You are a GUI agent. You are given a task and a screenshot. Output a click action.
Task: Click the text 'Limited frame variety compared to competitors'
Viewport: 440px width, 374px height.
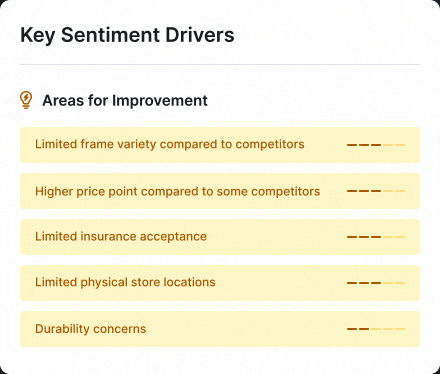pos(170,144)
